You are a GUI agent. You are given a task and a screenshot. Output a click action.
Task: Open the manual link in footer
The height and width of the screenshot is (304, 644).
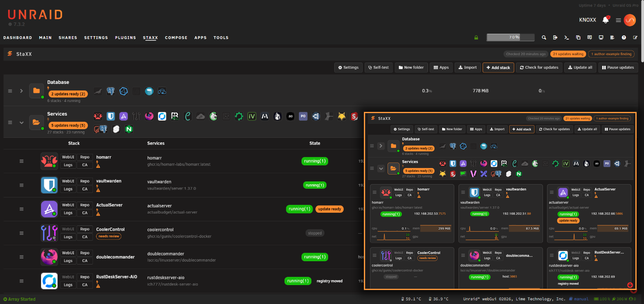(x=578, y=299)
